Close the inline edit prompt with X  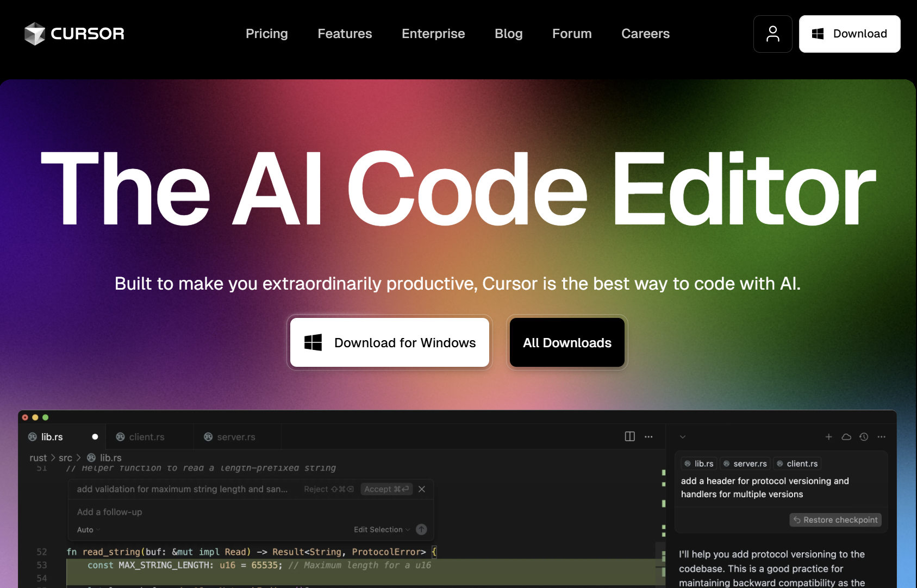[422, 489]
